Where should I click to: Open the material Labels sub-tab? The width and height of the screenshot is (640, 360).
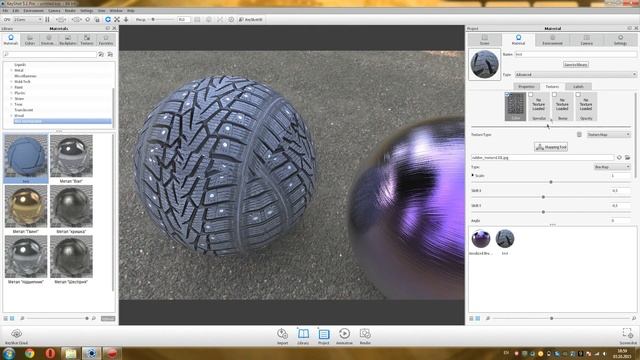coord(578,87)
